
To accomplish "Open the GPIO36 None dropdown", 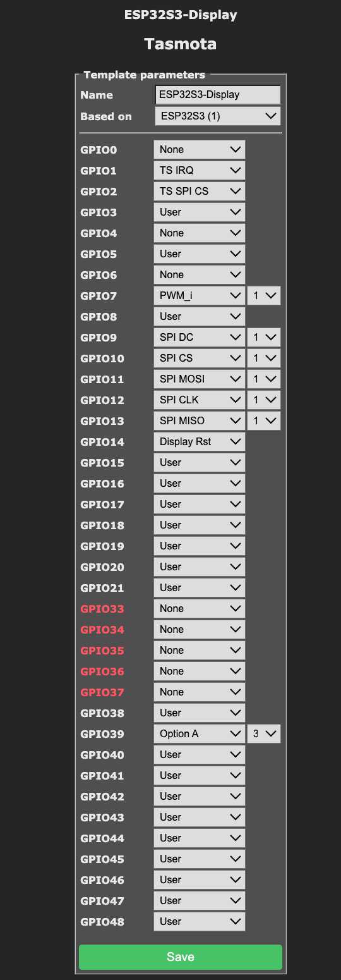I will click(x=200, y=671).
